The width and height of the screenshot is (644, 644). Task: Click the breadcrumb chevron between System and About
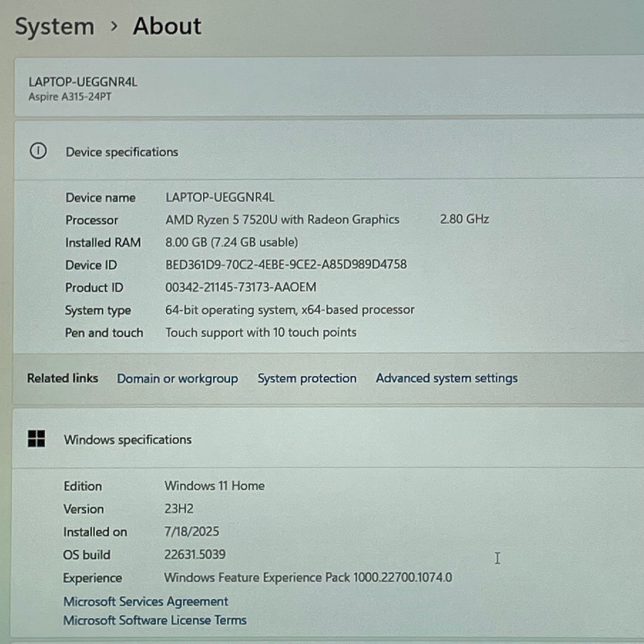tap(114, 26)
